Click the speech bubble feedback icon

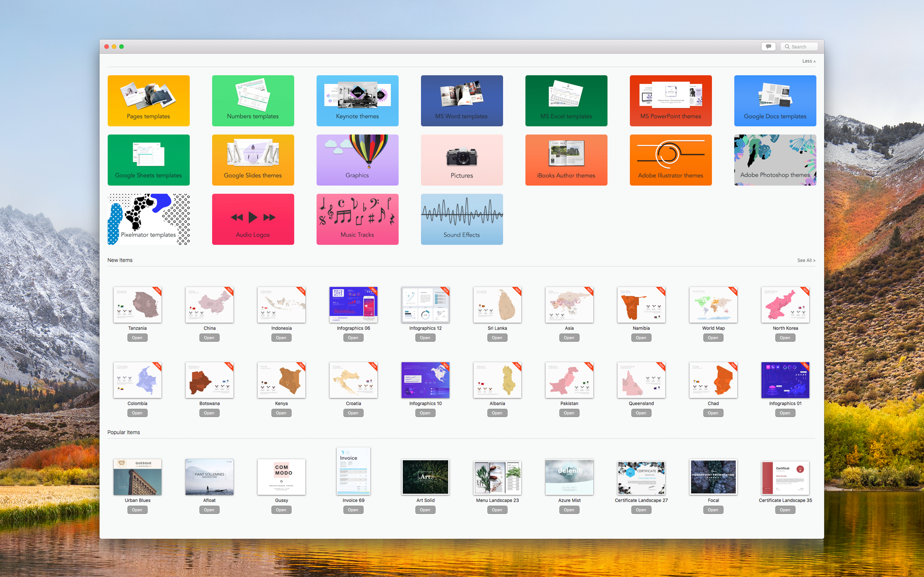coord(768,46)
